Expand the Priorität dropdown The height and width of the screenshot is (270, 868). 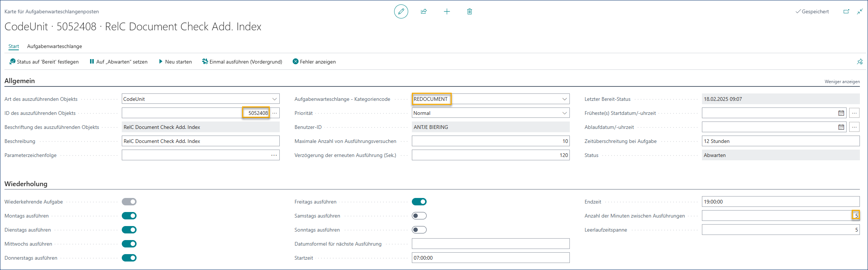(x=564, y=113)
